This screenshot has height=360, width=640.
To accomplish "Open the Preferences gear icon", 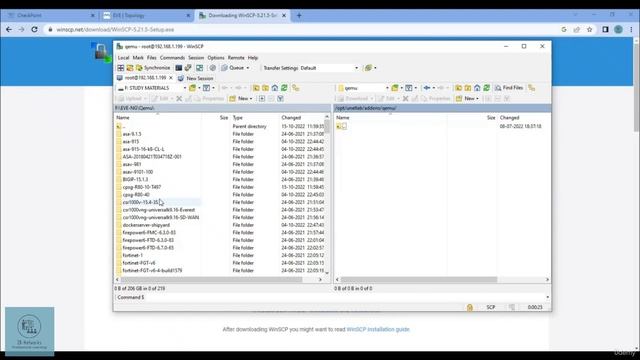I will coord(213,68).
